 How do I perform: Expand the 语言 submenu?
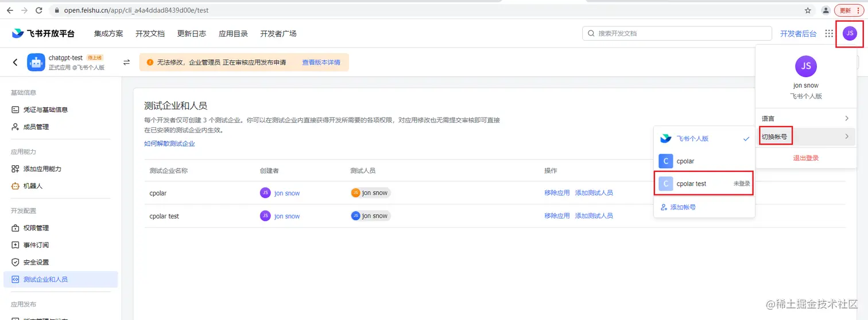pyautogui.click(x=805, y=118)
